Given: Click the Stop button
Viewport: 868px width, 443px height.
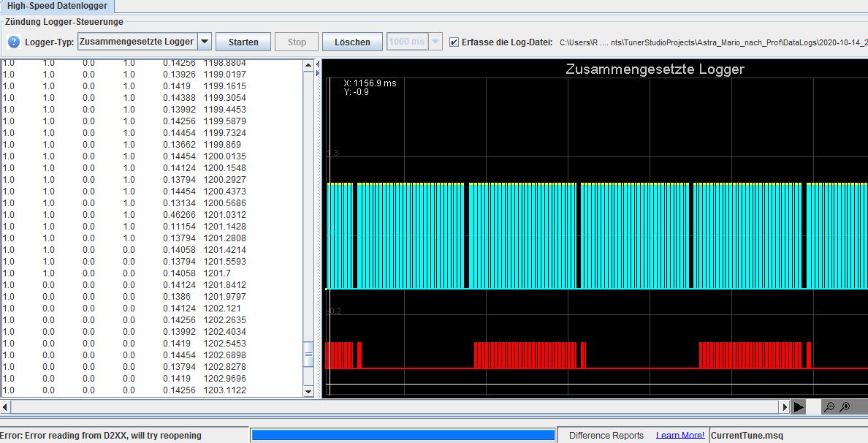Looking at the screenshot, I should (297, 42).
